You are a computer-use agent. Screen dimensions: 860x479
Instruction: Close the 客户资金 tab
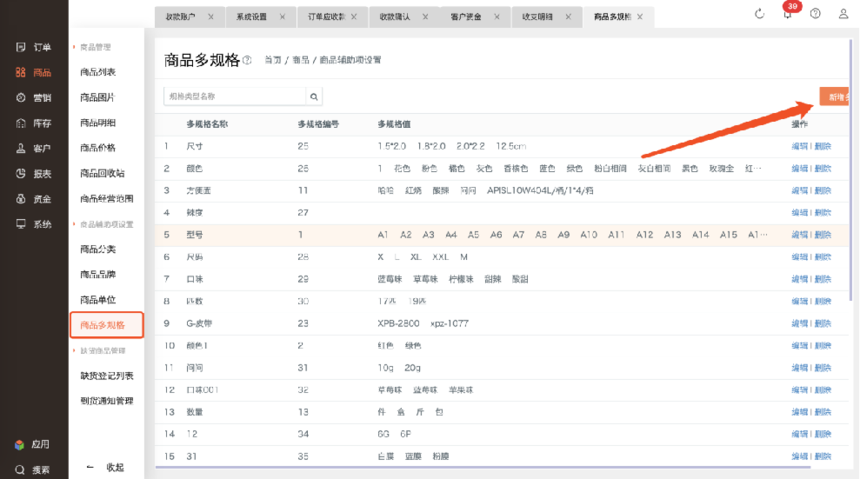tap(497, 17)
